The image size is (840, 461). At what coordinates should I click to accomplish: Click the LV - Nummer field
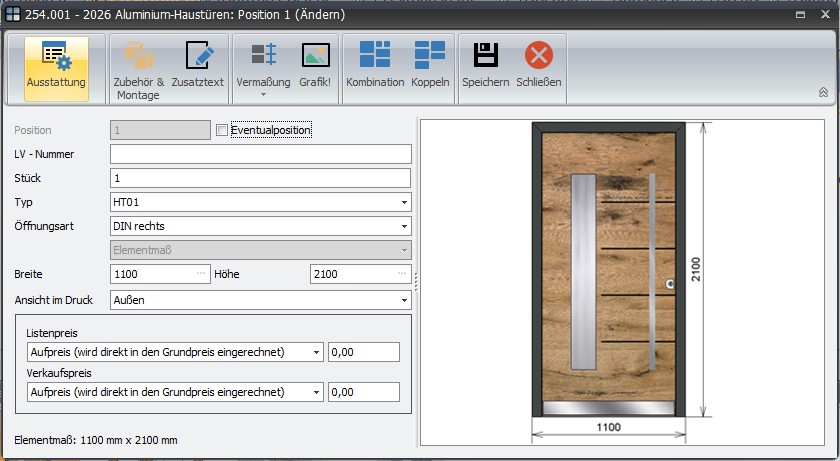click(261, 154)
